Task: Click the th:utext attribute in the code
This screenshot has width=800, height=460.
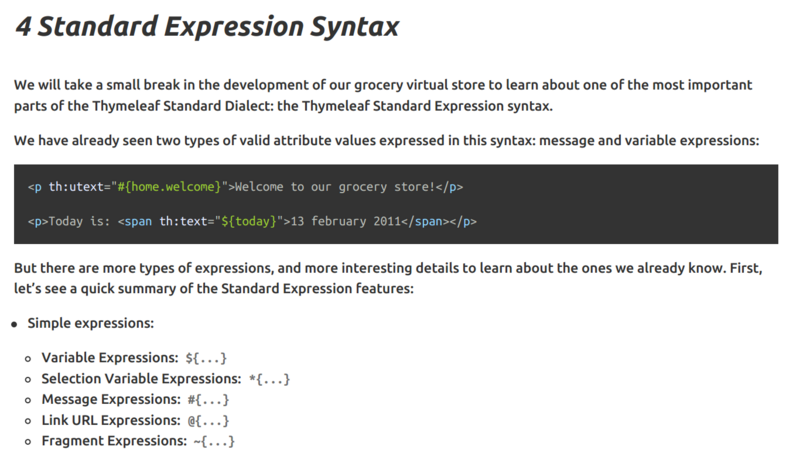Action: [x=75, y=187]
